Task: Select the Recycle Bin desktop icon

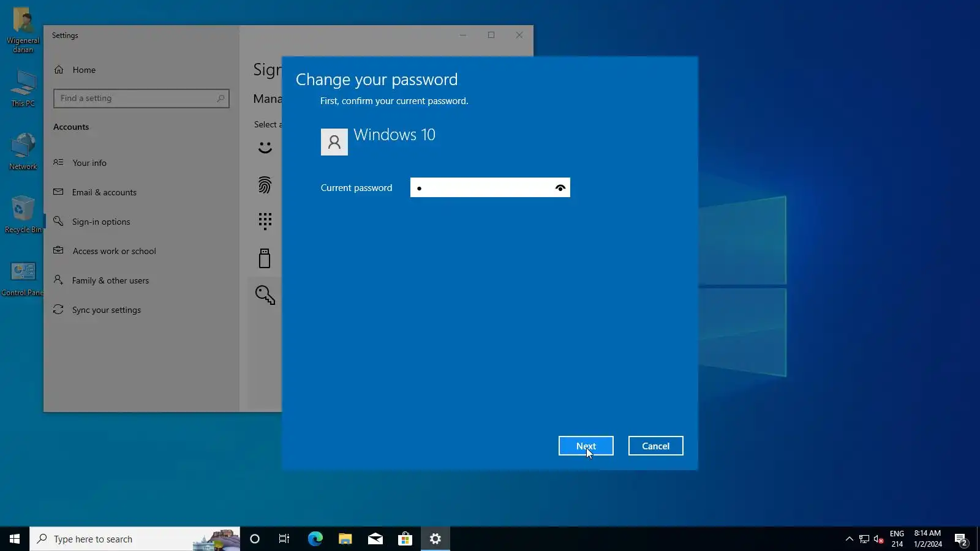Action: (x=23, y=214)
